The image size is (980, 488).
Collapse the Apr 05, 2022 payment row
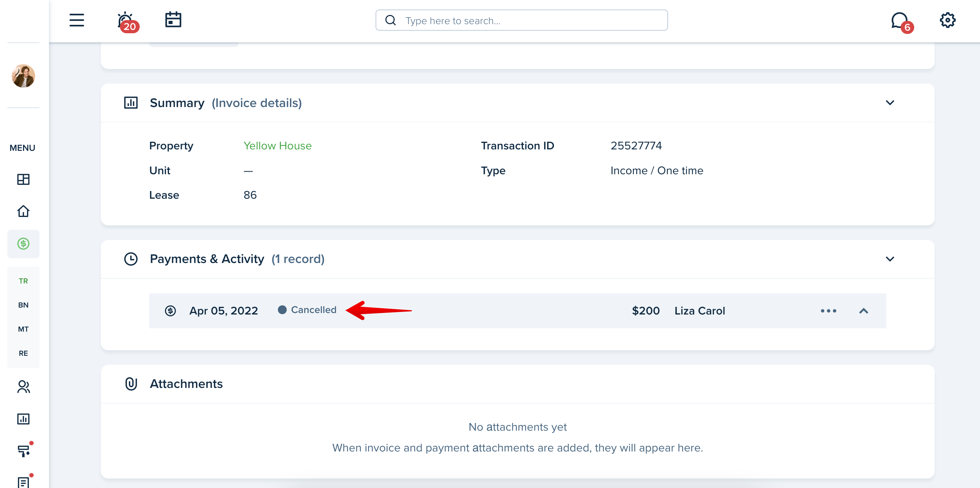[x=864, y=311]
